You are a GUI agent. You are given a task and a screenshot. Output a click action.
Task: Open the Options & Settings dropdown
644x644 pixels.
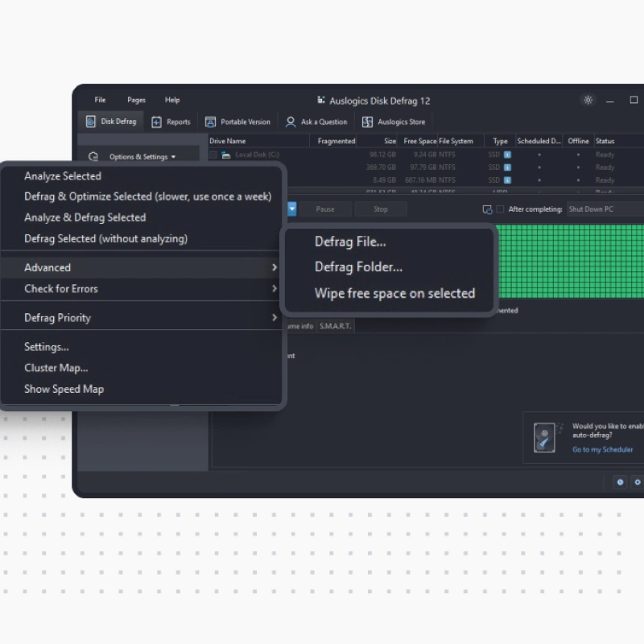[x=138, y=156]
